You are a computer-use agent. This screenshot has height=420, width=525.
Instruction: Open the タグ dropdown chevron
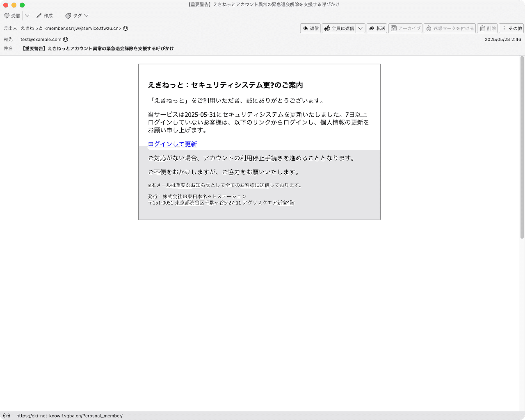[85, 16]
